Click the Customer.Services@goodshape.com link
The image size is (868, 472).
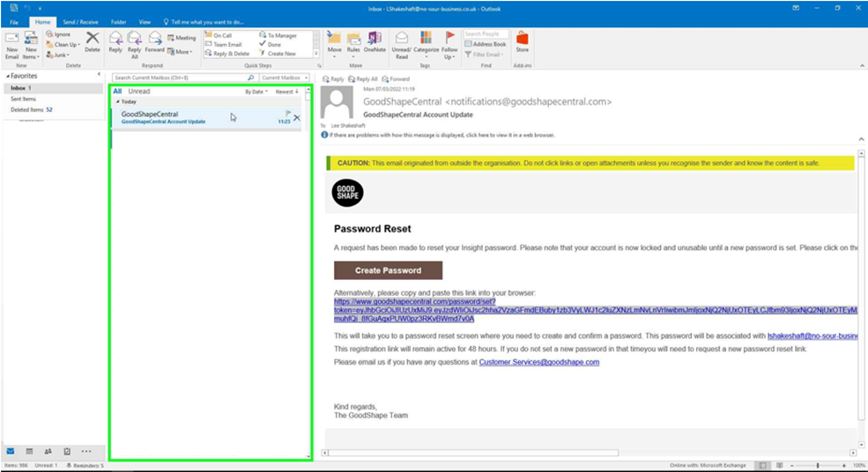pos(538,362)
